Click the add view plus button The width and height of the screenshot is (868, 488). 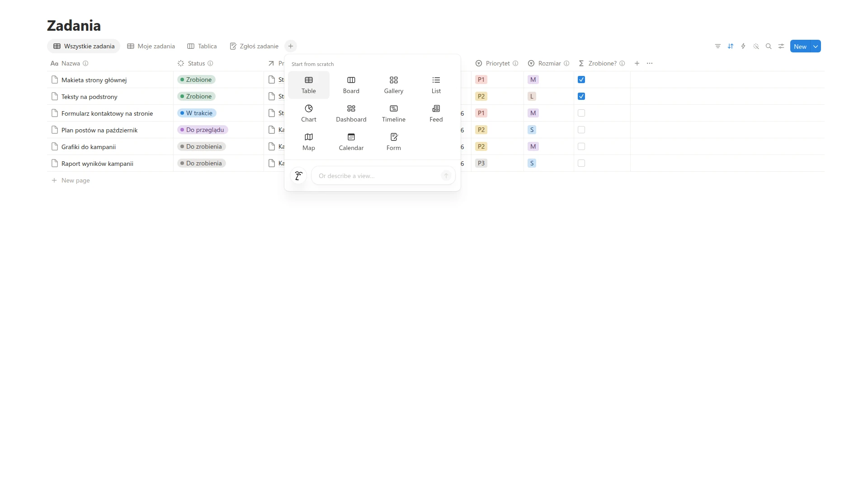click(x=291, y=46)
